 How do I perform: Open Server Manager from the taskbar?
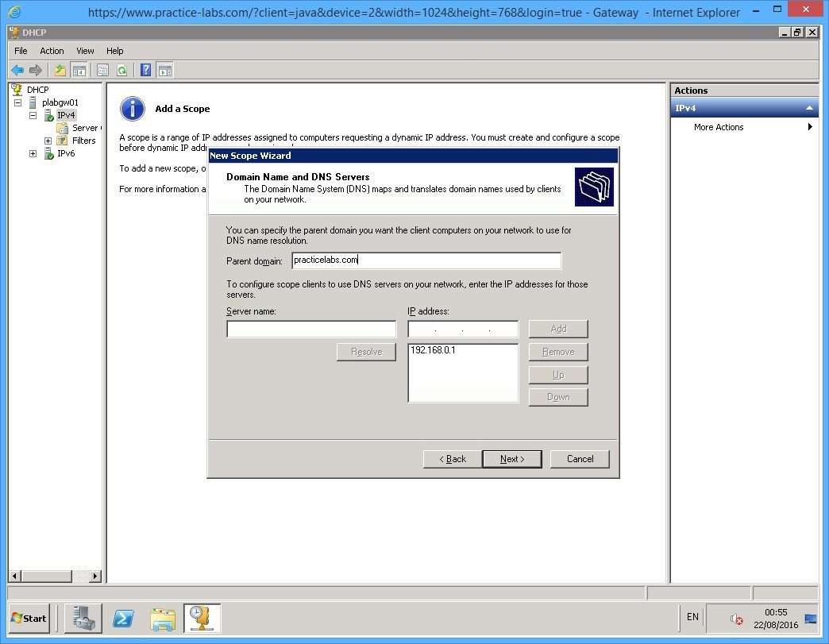coord(84,619)
